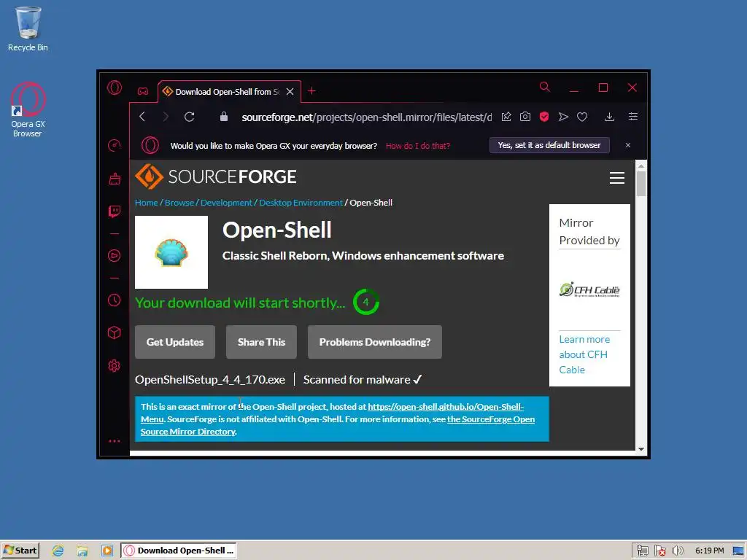Open a new tab with plus button

[x=311, y=91]
